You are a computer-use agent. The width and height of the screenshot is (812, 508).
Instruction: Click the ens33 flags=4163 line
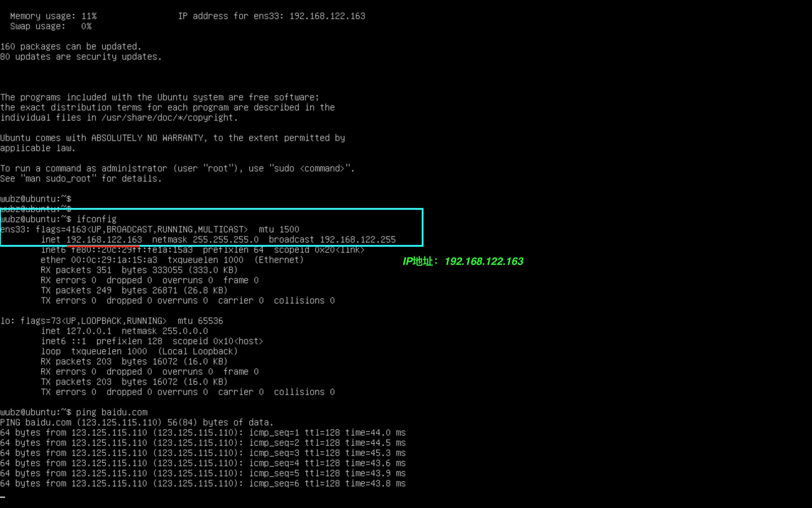point(150,229)
